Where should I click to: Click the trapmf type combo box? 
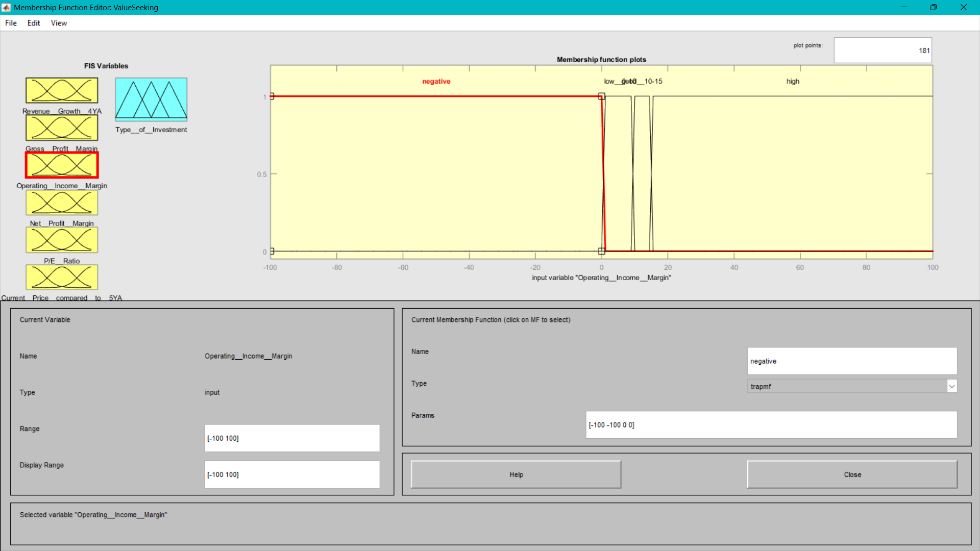coord(847,386)
